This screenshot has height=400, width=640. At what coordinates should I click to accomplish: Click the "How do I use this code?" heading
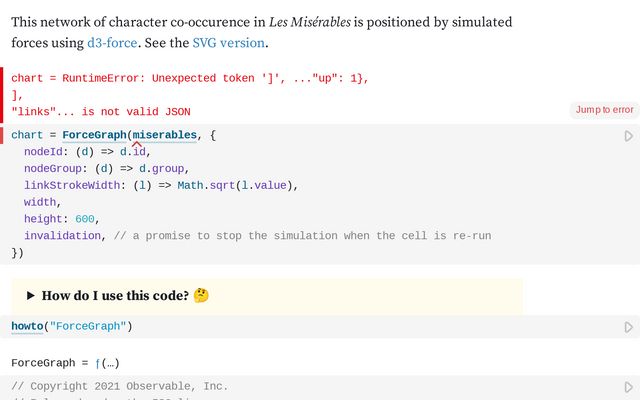115,296
